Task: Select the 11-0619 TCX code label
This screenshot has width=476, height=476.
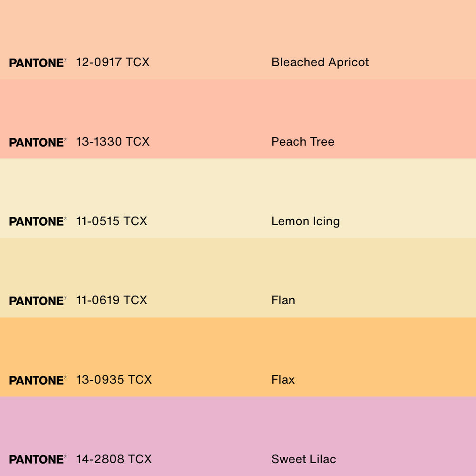Action: click(x=112, y=300)
